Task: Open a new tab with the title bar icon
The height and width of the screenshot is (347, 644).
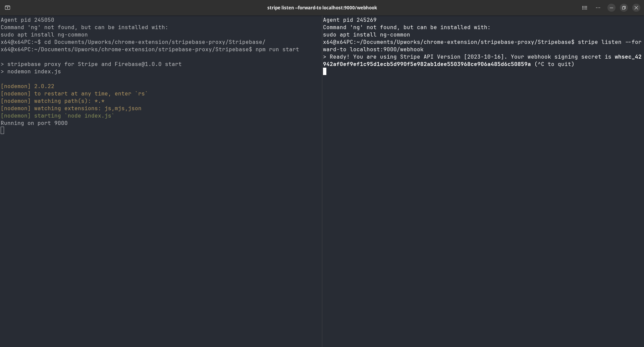Action: coord(7,8)
